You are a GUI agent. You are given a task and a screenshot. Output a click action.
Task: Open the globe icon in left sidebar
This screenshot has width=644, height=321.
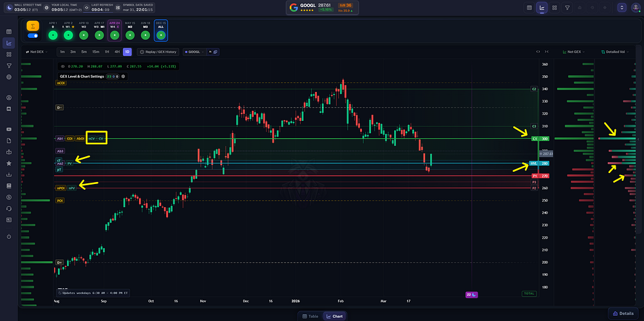click(x=9, y=77)
